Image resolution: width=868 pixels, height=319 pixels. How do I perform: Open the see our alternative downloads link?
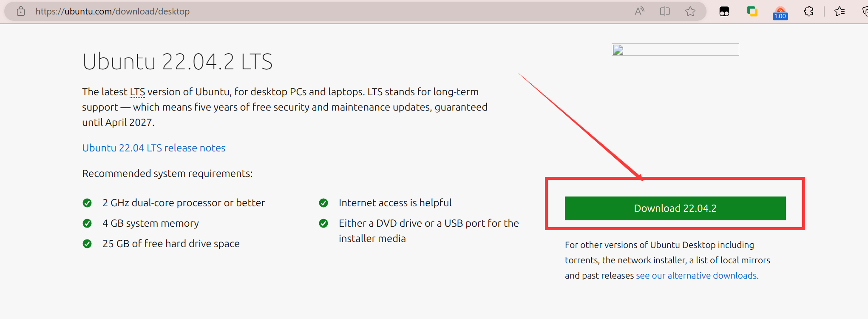(x=696, y=276)
